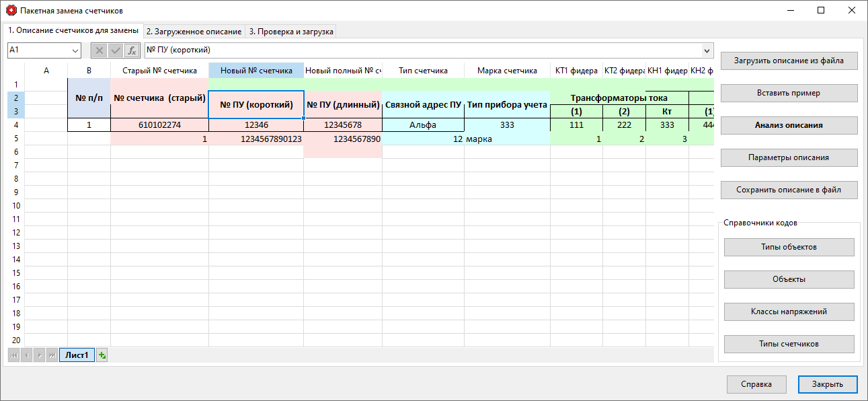Click the previous-sheet arrow icon
Screen dimensions: 868x401
(x=27, y=355)
